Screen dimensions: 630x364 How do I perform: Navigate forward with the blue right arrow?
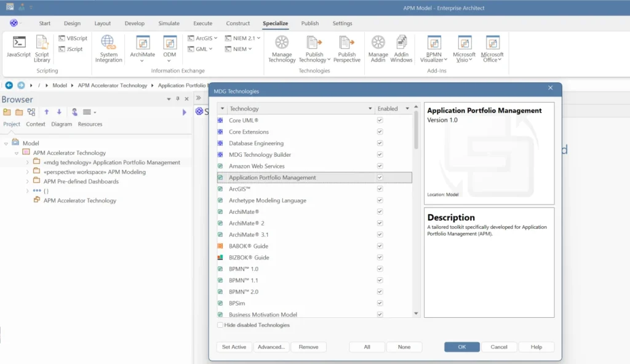point(21,85)
